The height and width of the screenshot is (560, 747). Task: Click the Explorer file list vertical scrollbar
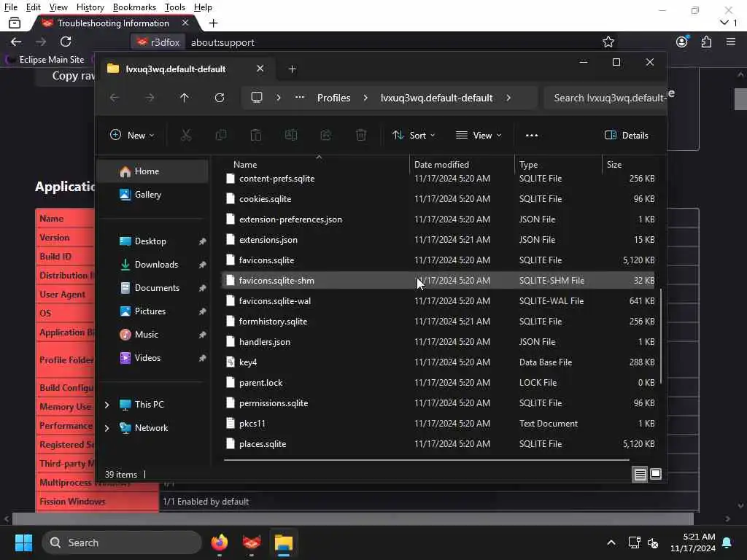[x=661, y=335]
